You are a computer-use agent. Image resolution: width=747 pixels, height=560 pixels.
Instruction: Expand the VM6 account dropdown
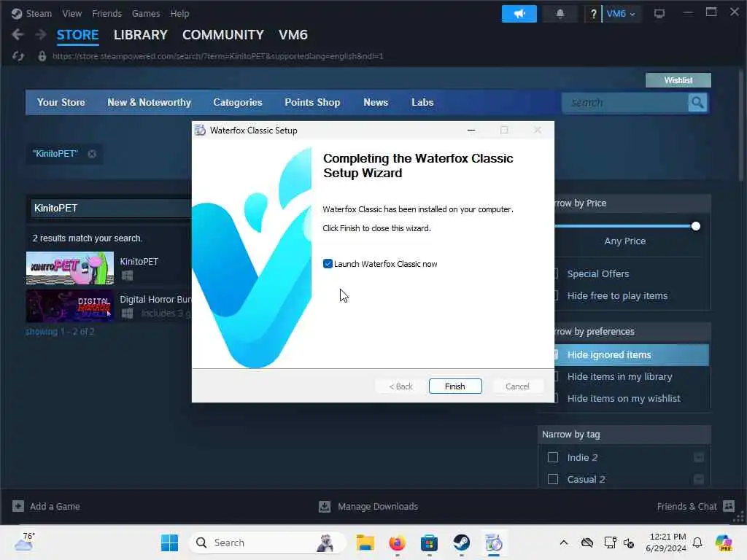[621, 14]
